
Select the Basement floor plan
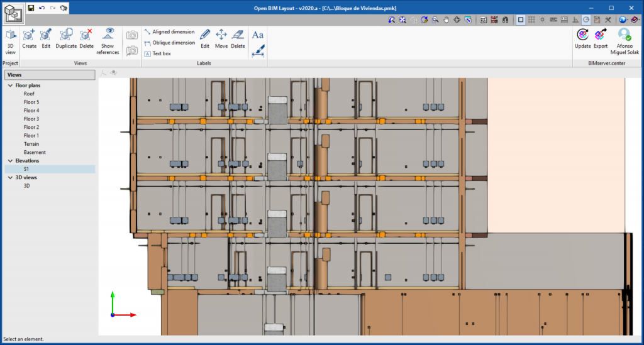35,152
